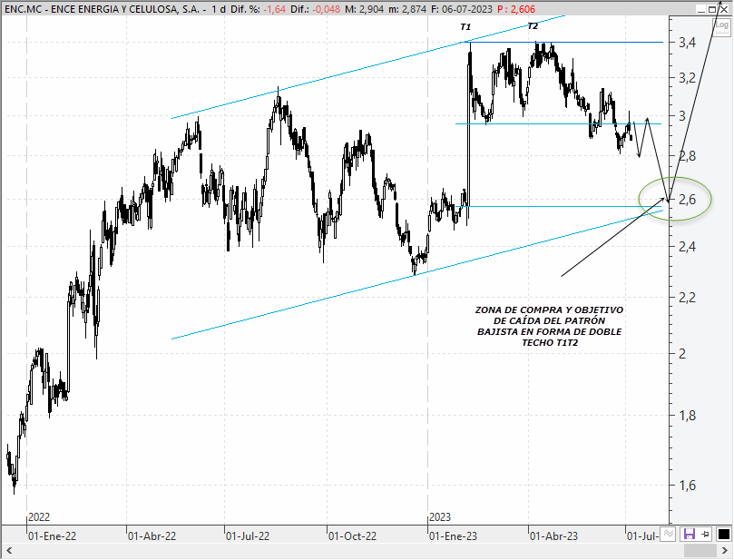734x560 pixels.
Task: Click the 01-Jul-22 date label
Action: (248, 536)
